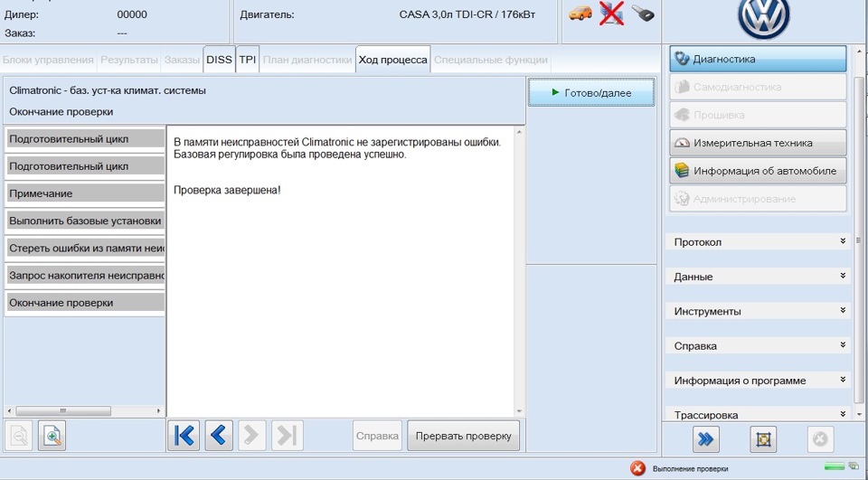
Task: Switch to Заказы tab
Action: 182,60
